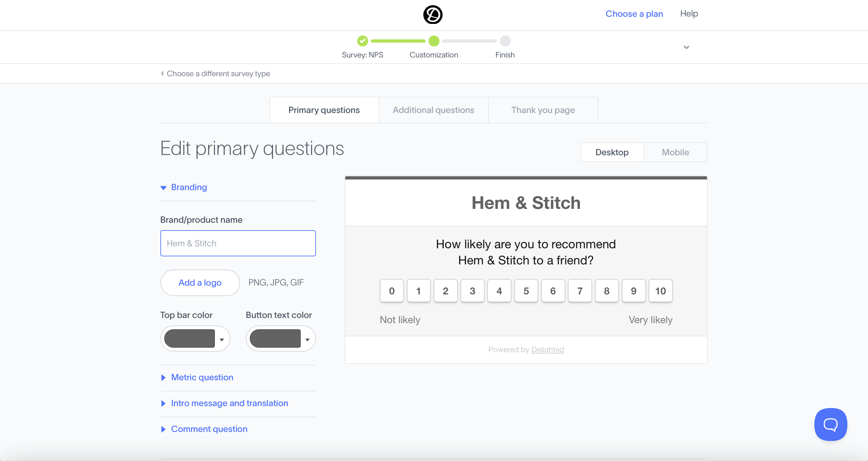Open the Thank you page tab
Screen dimensions: 868x461
tap(543, 110)
